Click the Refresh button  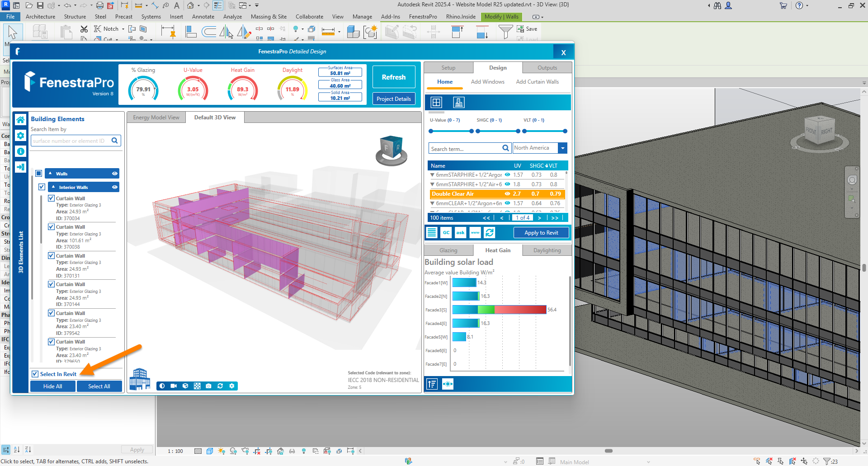(394, 77)
